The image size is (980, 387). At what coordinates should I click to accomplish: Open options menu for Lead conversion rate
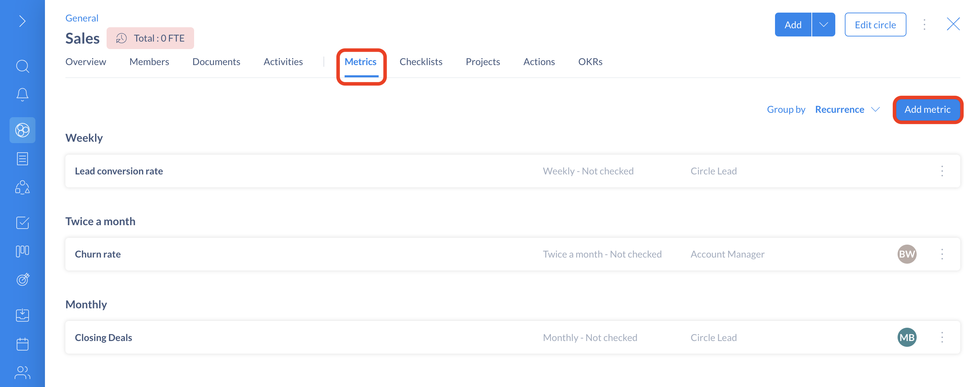pos(942,171)
